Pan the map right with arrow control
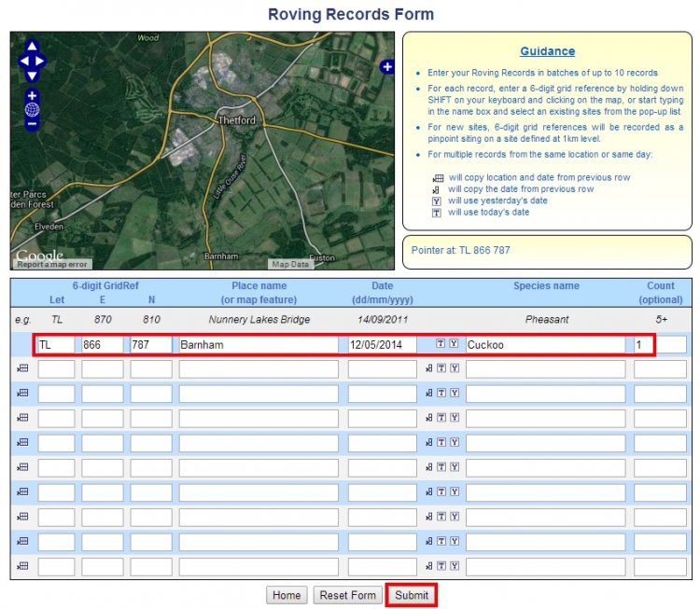 [40, 62]
